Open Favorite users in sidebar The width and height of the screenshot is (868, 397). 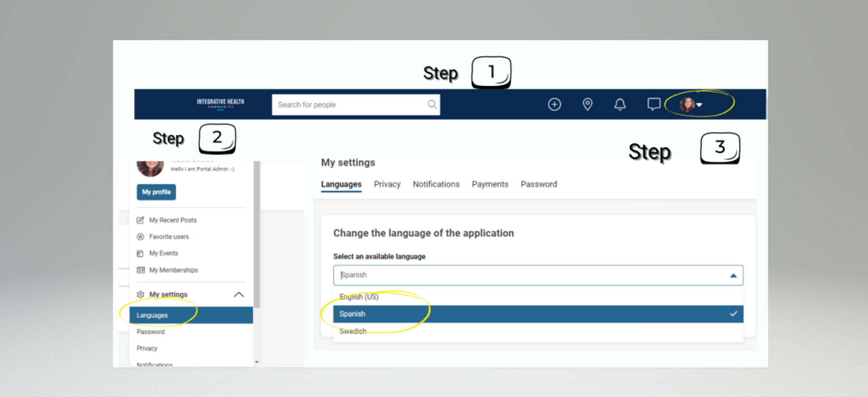coord(169,237)
